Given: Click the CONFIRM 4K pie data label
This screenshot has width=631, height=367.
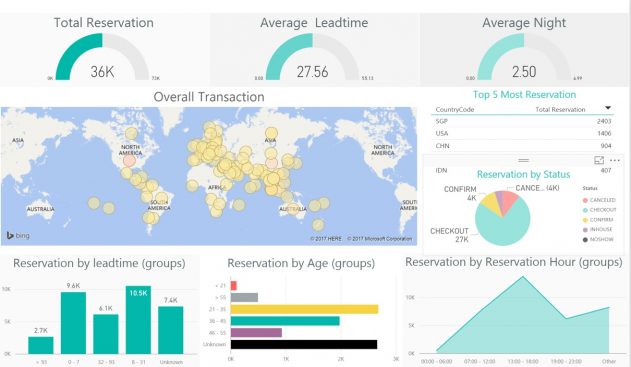Looking at the screenshot, I should point(460,193).
